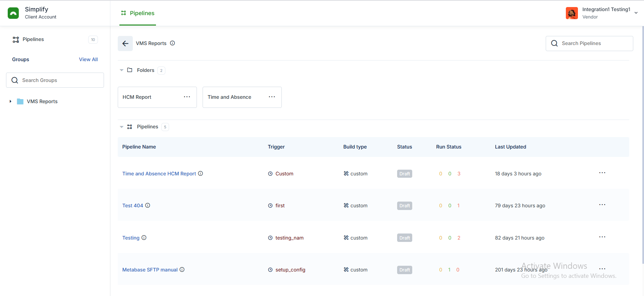
Task: Open more options for Time and Absence HCM Report
Action: click(x=602, y=173)
